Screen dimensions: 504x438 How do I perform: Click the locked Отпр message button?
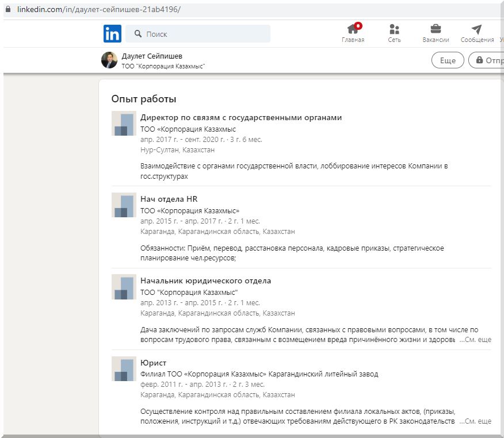[486, 60]
